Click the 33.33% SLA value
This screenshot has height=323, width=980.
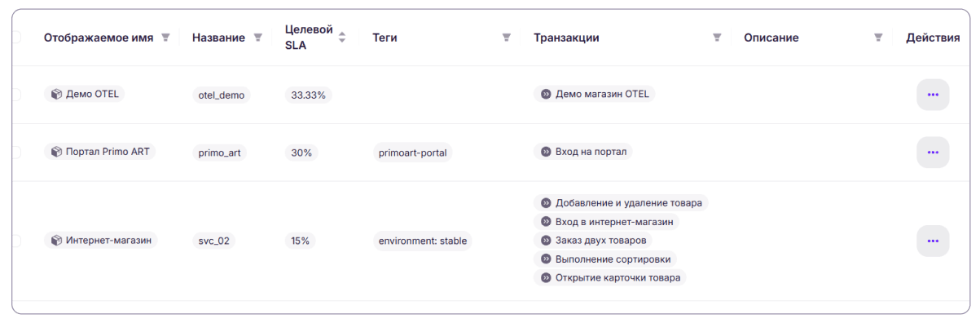(309, 95)
